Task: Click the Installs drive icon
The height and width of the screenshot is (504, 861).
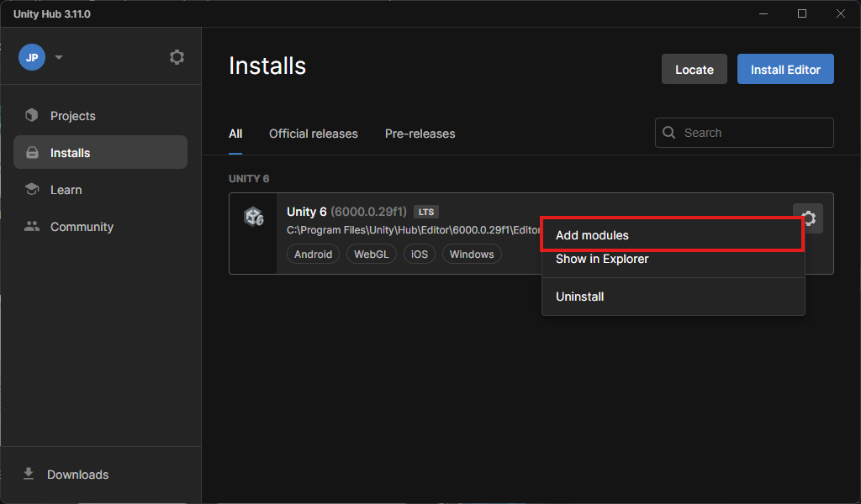Action: click(32, 153)
